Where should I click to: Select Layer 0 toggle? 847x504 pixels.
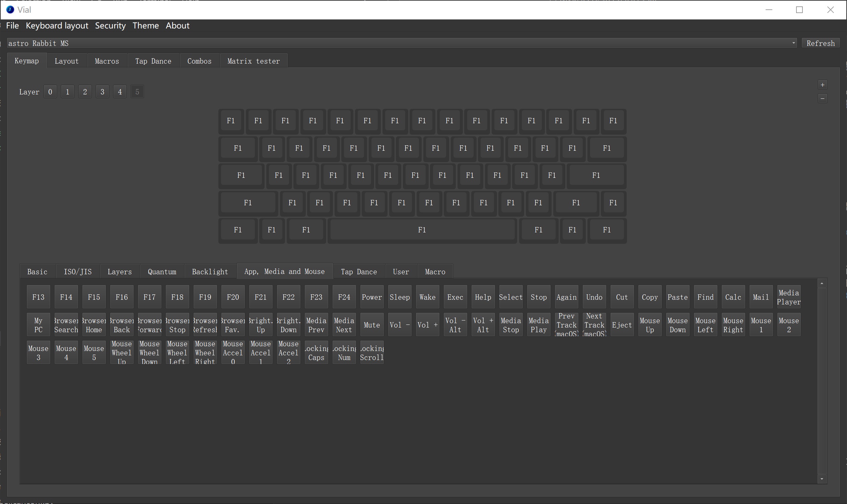point(50,91)
